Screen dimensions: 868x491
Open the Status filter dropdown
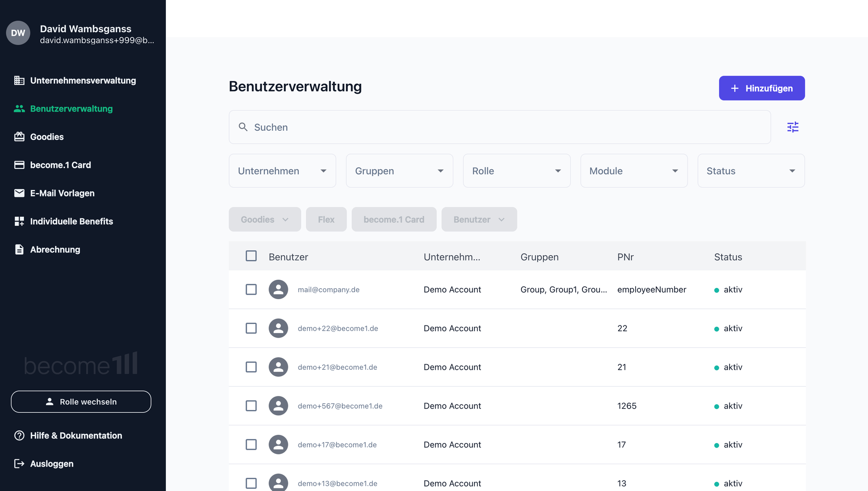coord(750,171)
